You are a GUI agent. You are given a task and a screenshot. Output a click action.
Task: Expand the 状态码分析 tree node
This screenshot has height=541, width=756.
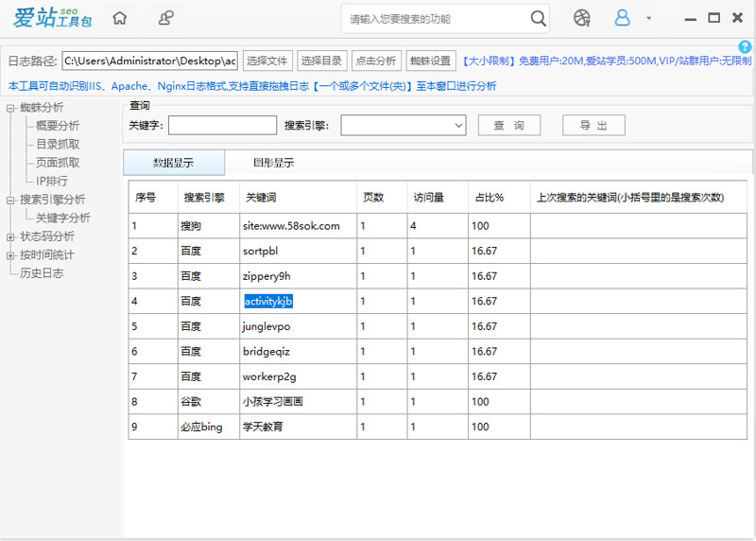[10, 237]
